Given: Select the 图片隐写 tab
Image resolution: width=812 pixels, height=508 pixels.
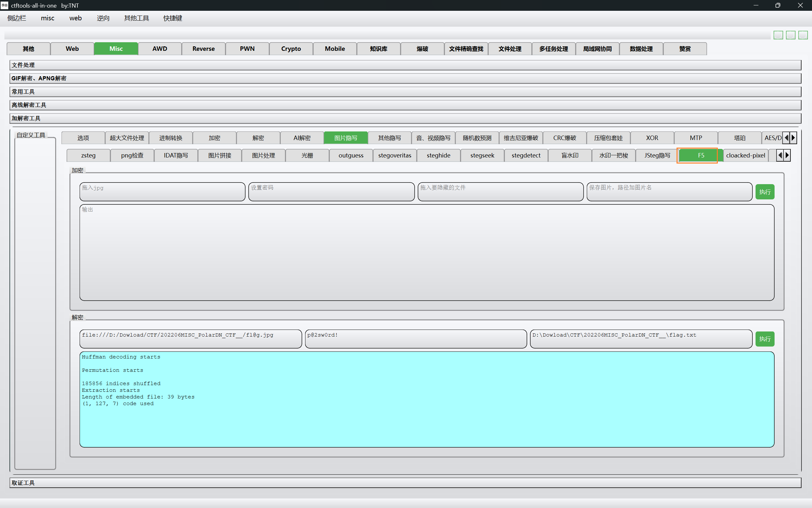Looking at the screenshot, I should click(x=346, y=138).
